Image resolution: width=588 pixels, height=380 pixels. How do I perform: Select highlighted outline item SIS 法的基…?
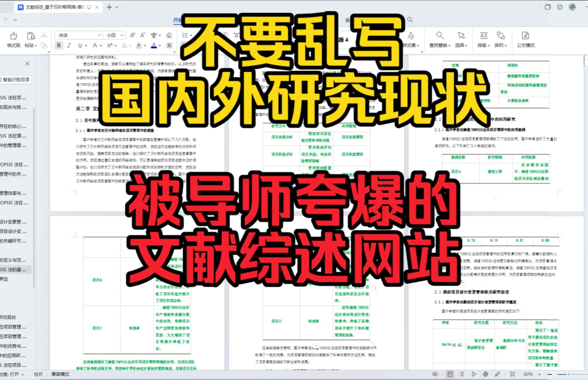click(x=16, y=270)
